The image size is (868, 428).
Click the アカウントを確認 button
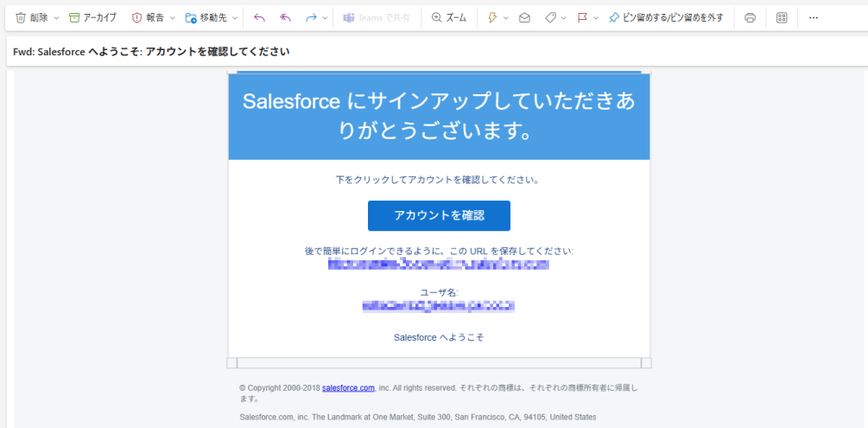[439, 215]
